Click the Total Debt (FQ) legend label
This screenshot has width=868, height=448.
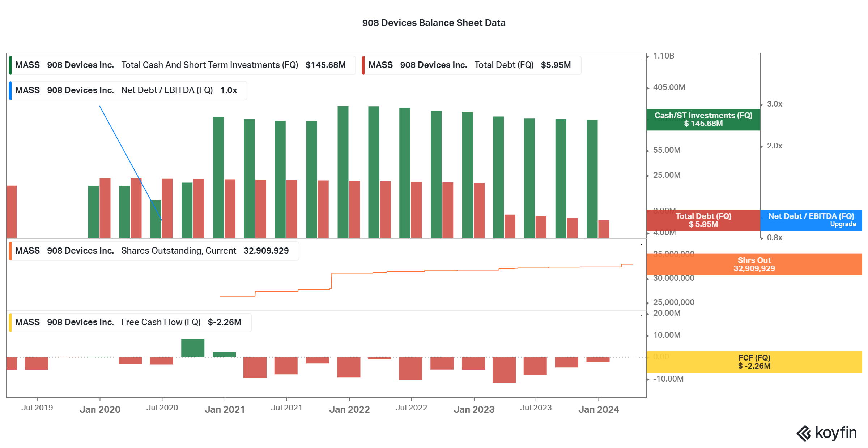click(x=504, y=65)
